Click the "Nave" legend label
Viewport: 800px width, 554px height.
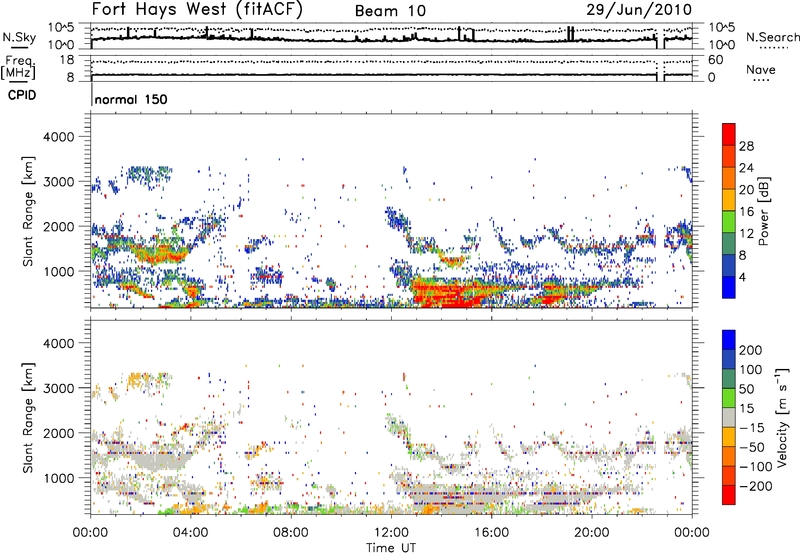[761, 69]
